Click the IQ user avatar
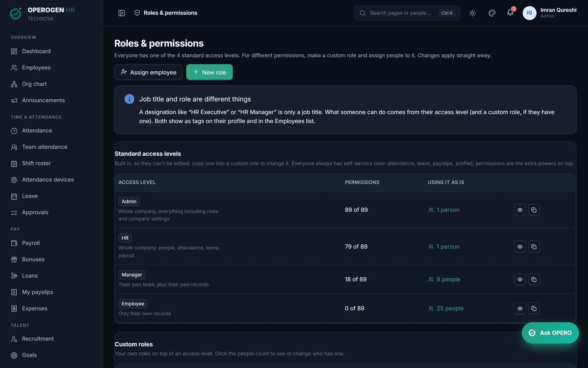The image size is (588, 368). point(529,13)
